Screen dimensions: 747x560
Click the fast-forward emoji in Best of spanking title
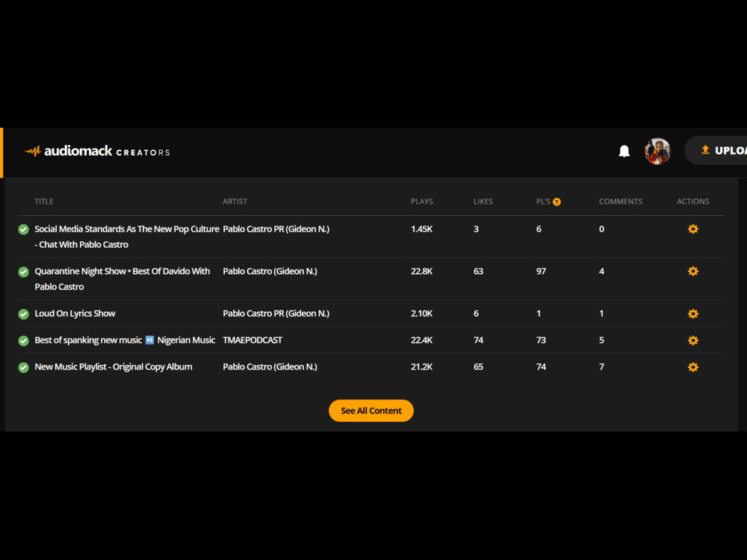149,340
